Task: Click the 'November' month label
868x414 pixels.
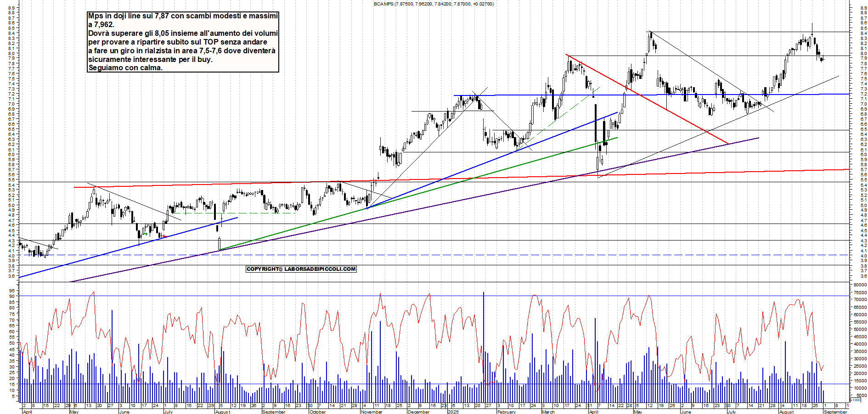Action: click(372, 412)
